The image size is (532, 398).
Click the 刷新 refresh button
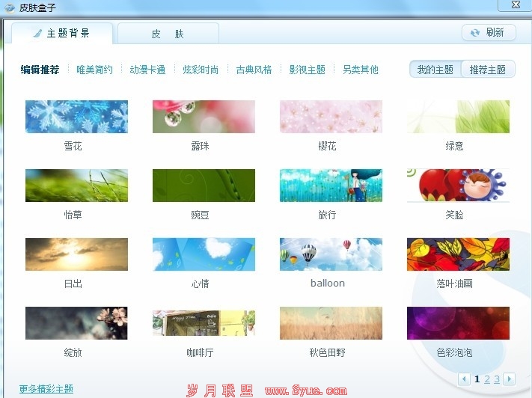[489, 33]
